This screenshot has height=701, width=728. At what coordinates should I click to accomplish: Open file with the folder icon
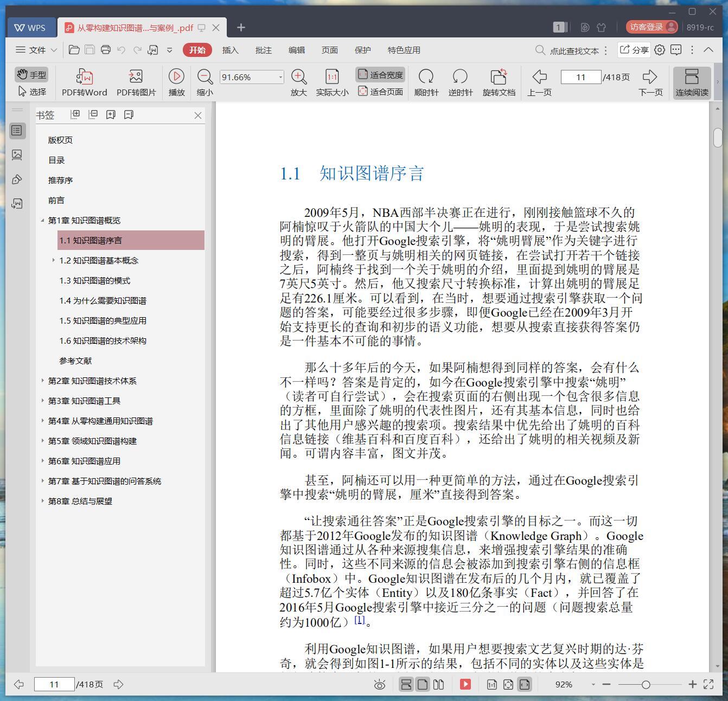pyautogui.click(x=74, y=50)
